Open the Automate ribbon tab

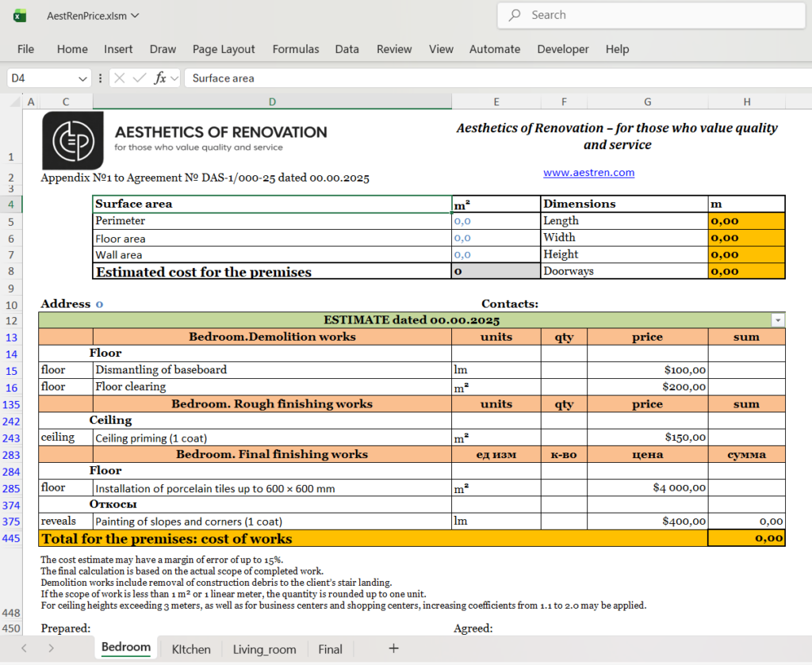pos(495,49)
